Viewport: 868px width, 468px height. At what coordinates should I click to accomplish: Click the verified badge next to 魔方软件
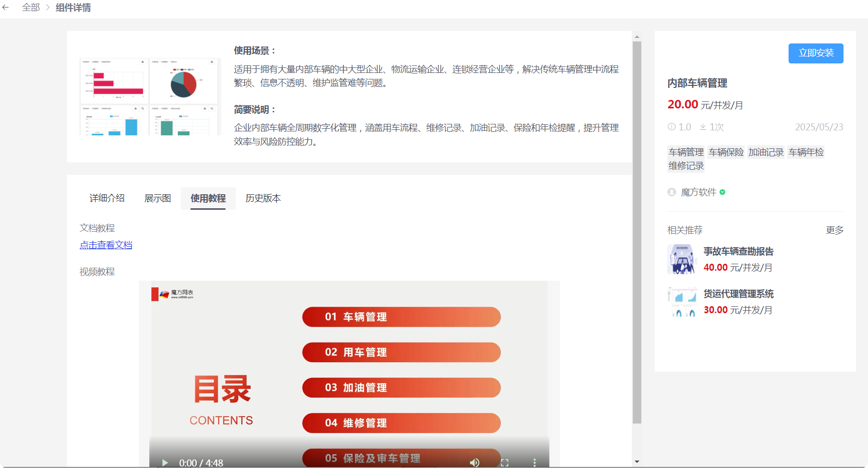722,192
